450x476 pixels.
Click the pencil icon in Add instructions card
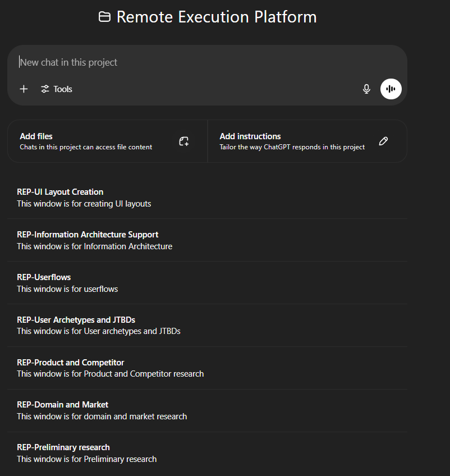383,141
